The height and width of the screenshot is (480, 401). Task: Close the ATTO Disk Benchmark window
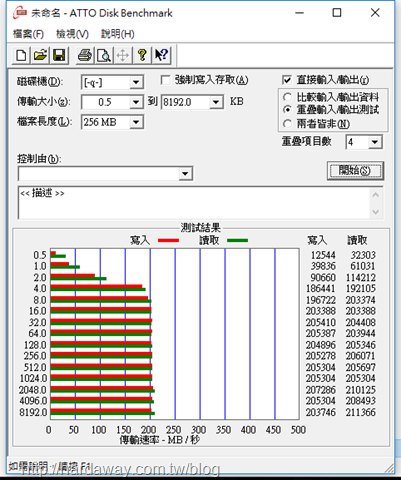(x=375, y=13)
